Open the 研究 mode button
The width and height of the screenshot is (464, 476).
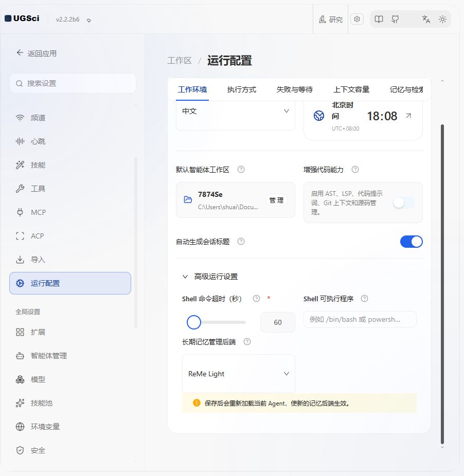tap(331, 20)
